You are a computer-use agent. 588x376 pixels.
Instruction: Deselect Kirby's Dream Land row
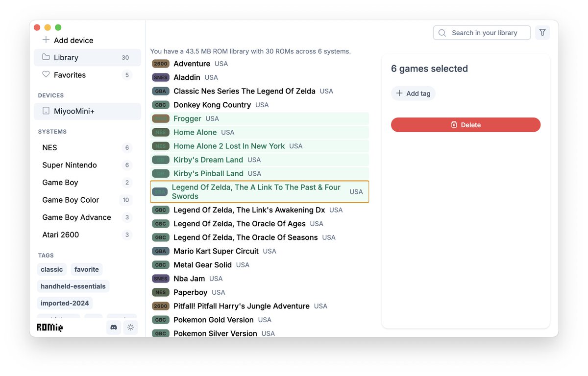260,160
